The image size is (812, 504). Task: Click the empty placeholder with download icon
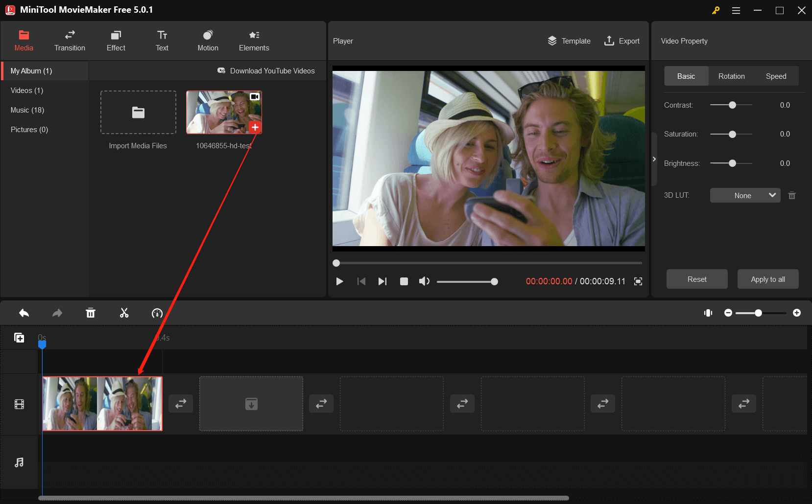[x=251, y=404]
